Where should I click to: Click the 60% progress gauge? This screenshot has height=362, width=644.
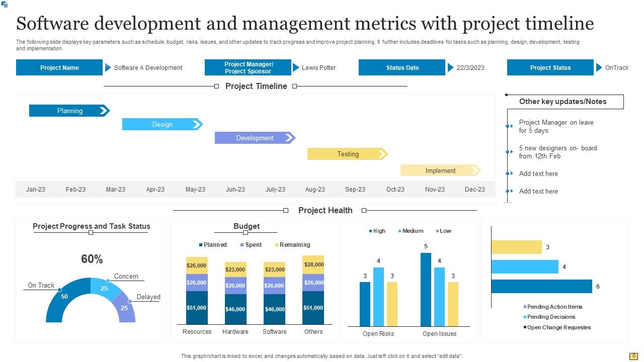click(91, 259)
